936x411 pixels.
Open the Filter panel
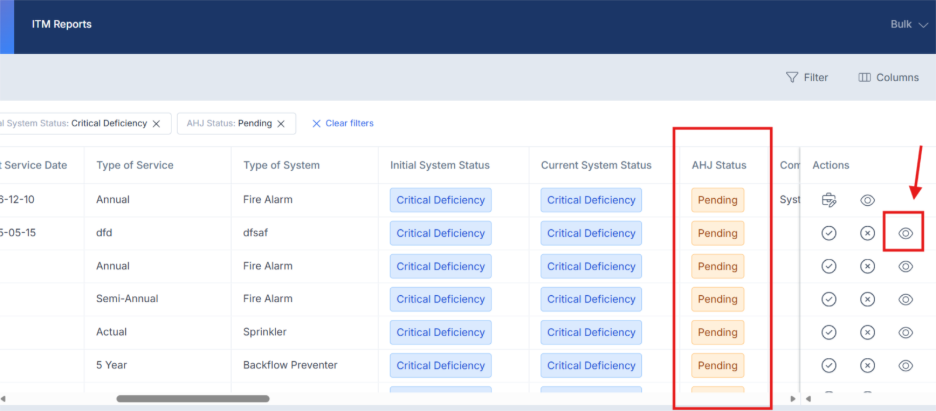click(806, 77)
